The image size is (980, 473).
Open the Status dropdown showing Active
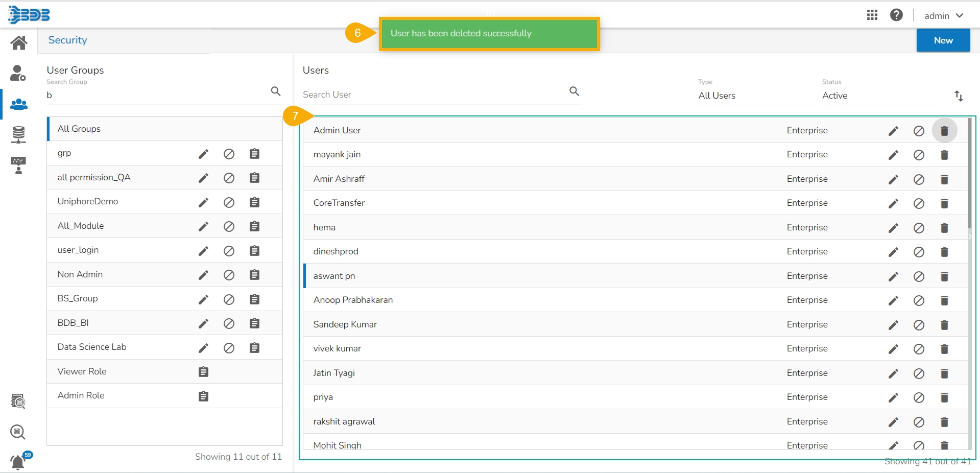(x=878, y=96)
